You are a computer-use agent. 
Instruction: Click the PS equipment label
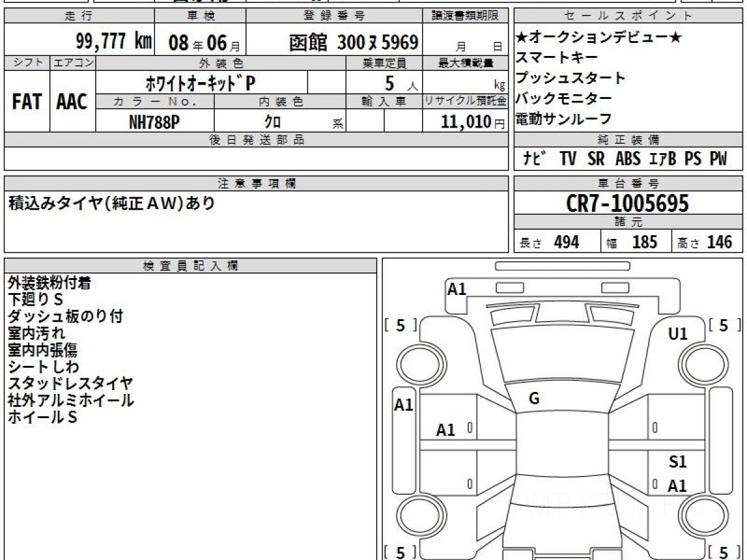pyautogui.click(x=693, y=159)
